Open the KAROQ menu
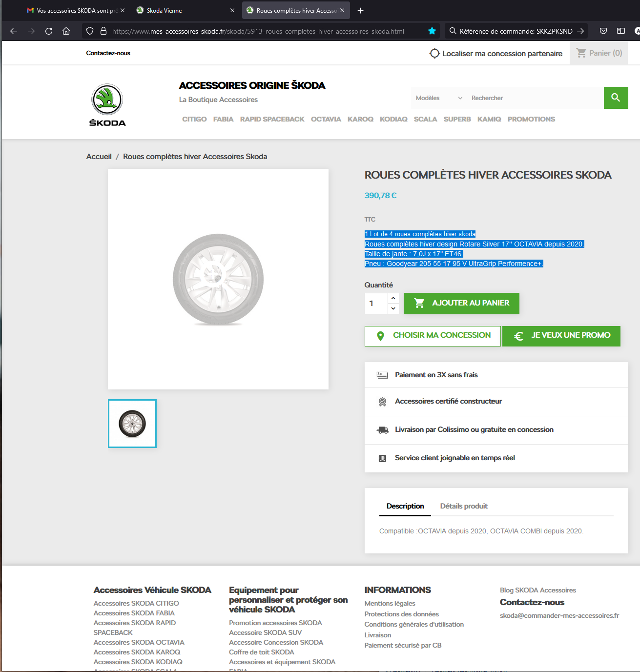The height and width of the screenshot is (672, 640). (360, 119)
